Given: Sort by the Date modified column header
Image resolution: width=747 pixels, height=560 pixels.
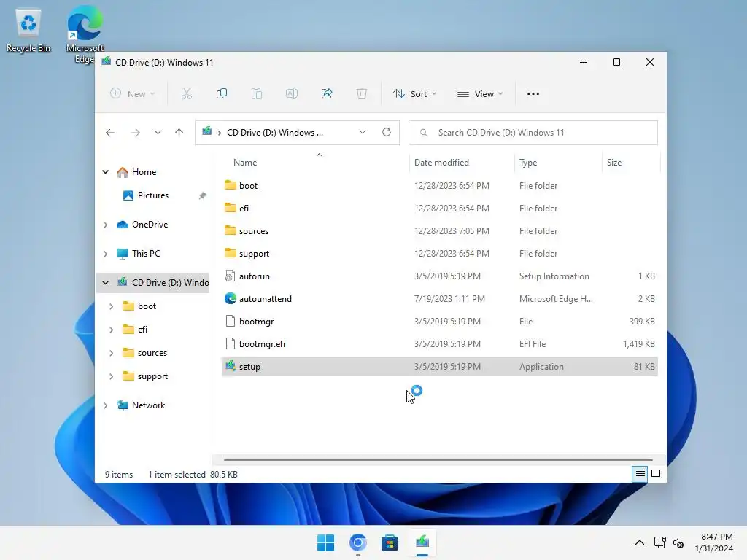Looking at the screenshot, I should (x=462, y=163).
